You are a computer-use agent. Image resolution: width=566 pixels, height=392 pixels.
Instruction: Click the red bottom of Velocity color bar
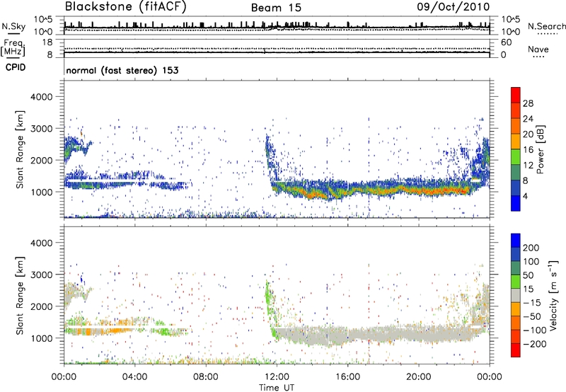[516, 350]
